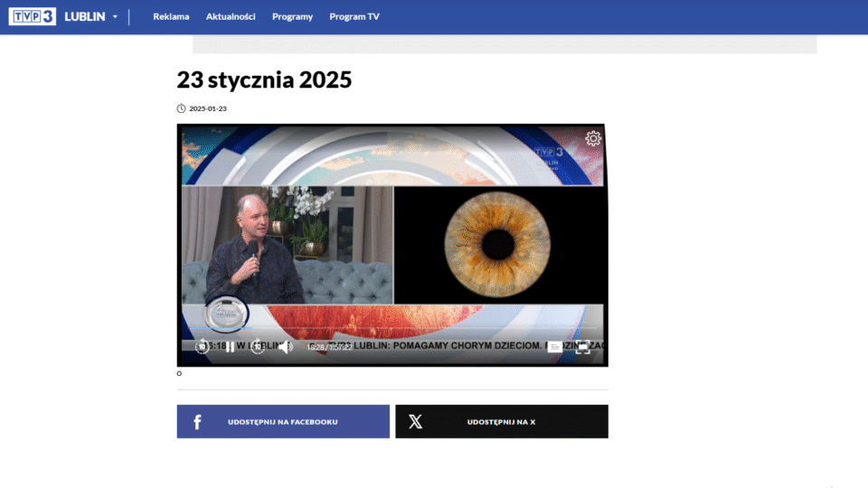Open Program TV schedule
The width and height of the screenshot is (868, 488).
pyautogui.click(x=354, y=17)
